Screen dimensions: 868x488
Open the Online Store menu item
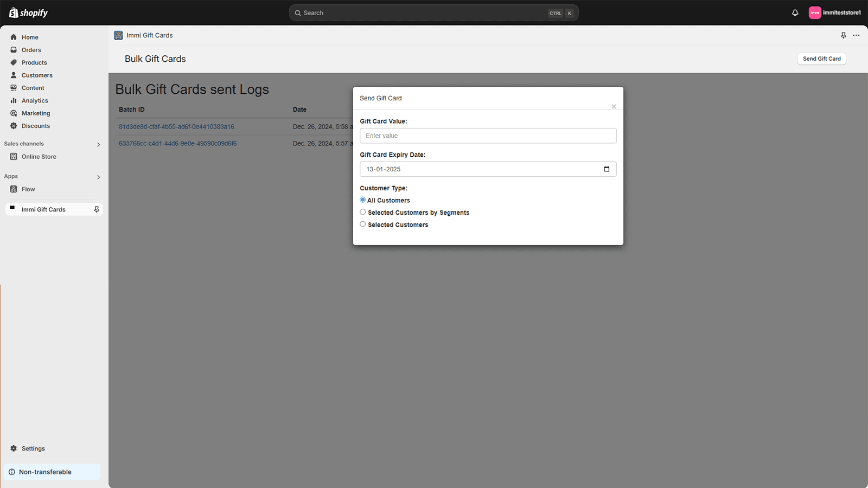pyautogui.click(x=39, y=156)
